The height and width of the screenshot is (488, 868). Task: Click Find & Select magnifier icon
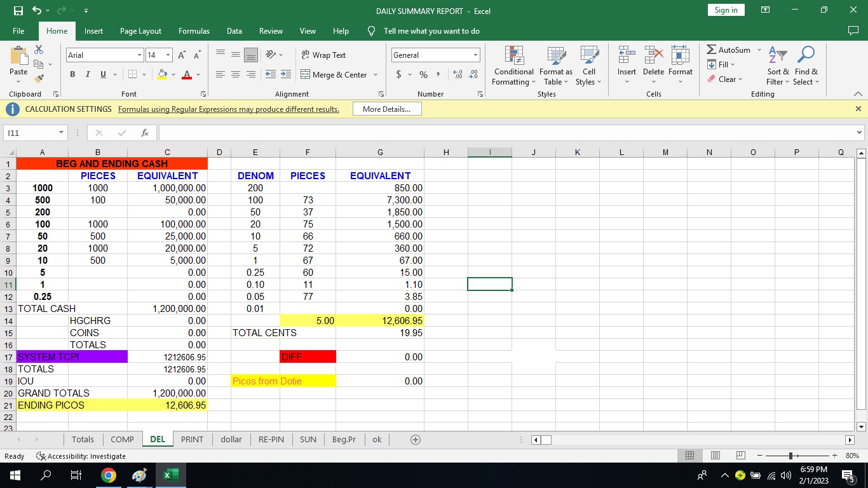click(806, 55)
